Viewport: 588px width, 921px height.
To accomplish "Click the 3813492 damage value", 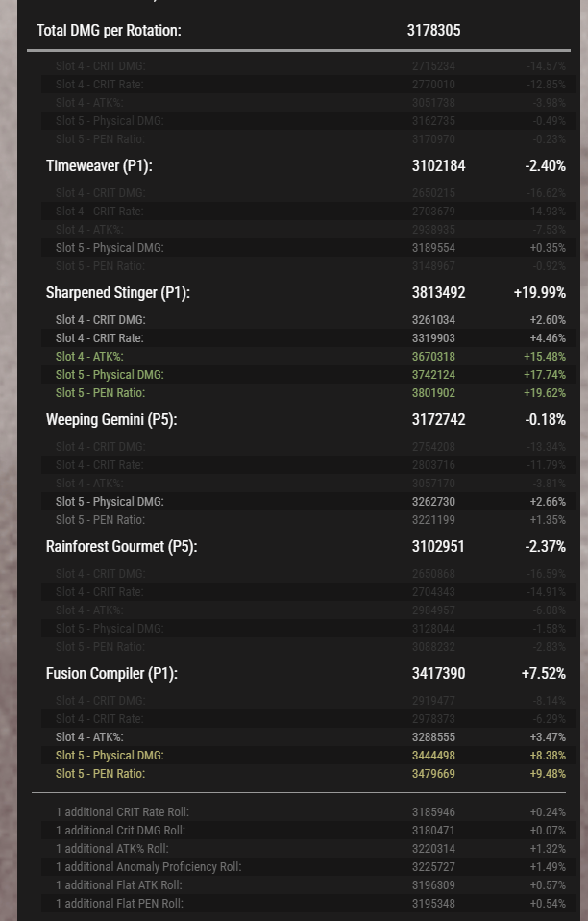I will 438,292.
